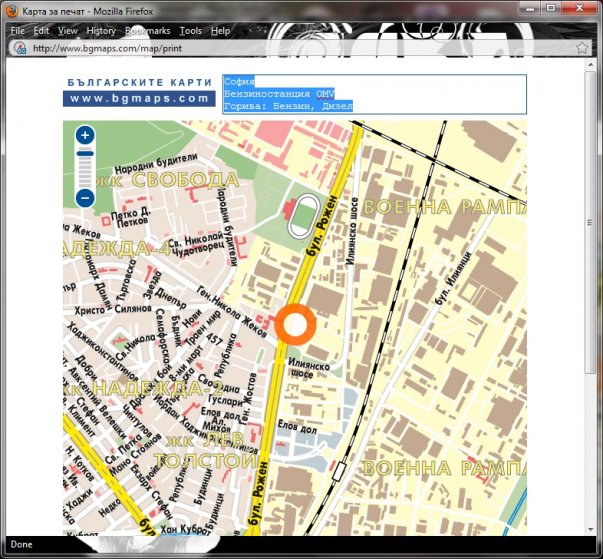This screenshot has width=603, height=559.
Task: Click the address bar URL field
Action: pos(300,47)
